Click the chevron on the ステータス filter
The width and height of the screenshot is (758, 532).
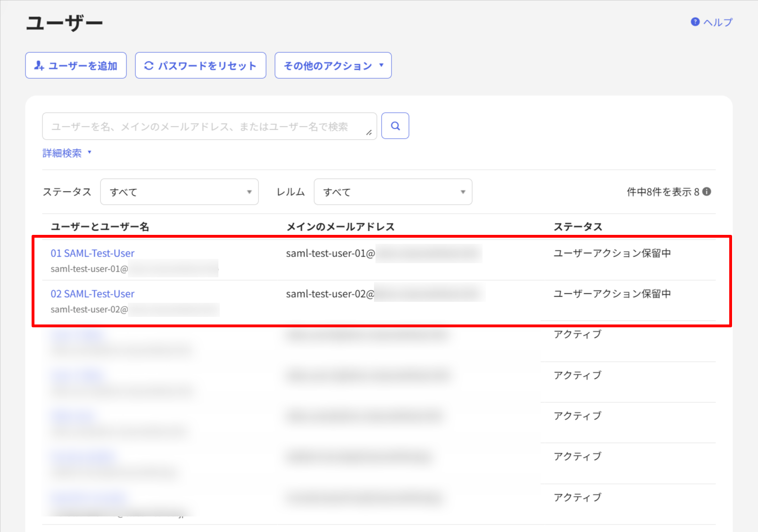coord(250,191)
